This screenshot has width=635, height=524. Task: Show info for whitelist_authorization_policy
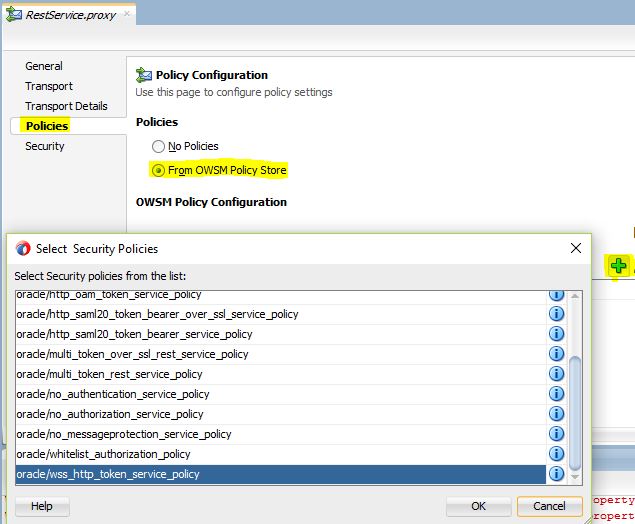point(556,454)
